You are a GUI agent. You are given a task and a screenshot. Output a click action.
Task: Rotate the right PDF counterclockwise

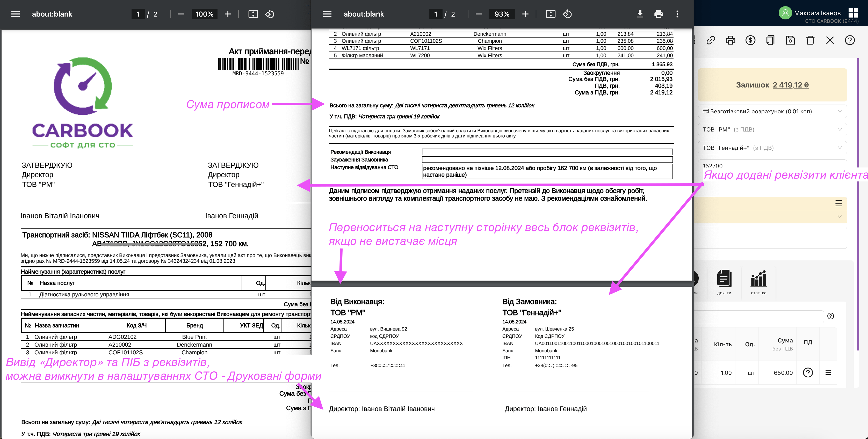point(567,14)
